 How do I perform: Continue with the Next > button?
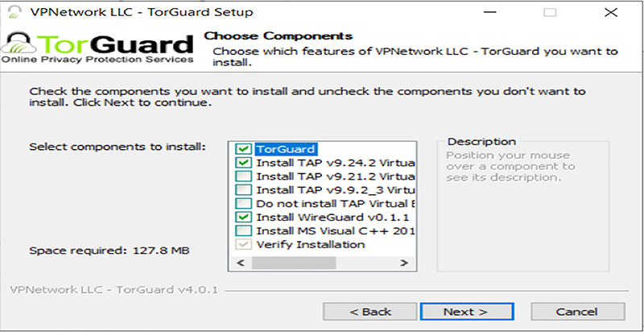[x=467, y=312]
